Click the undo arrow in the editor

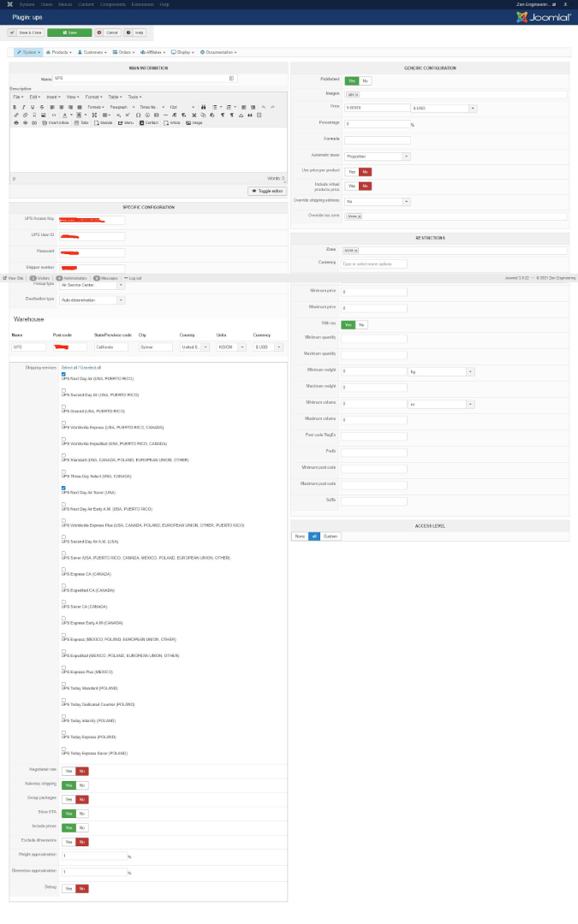[x=264, y=107]
